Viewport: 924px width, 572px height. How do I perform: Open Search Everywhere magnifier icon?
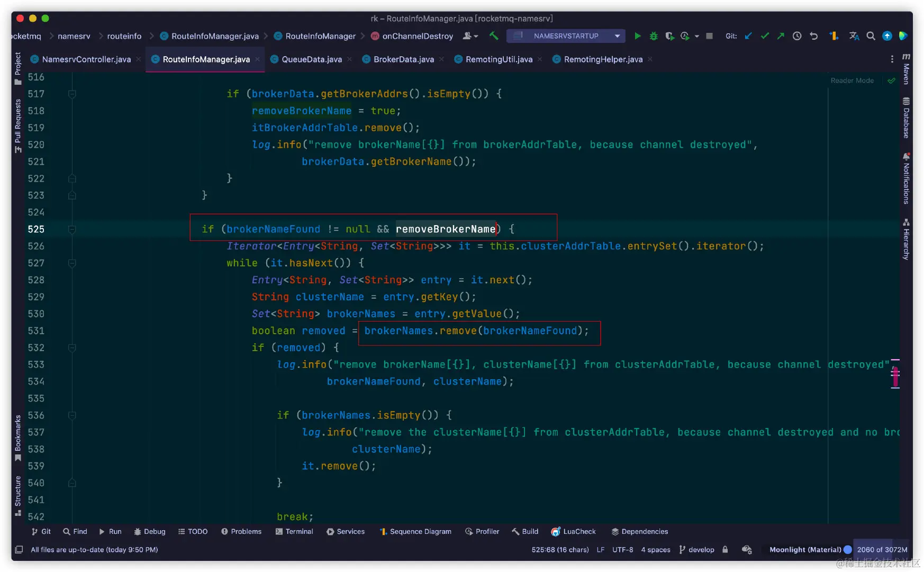[x=871, y=36]
